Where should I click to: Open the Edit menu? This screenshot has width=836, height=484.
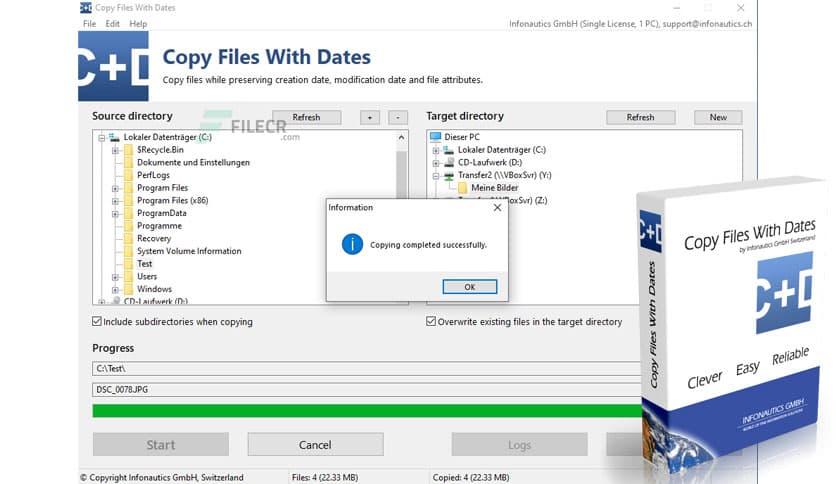coord(112,23)
